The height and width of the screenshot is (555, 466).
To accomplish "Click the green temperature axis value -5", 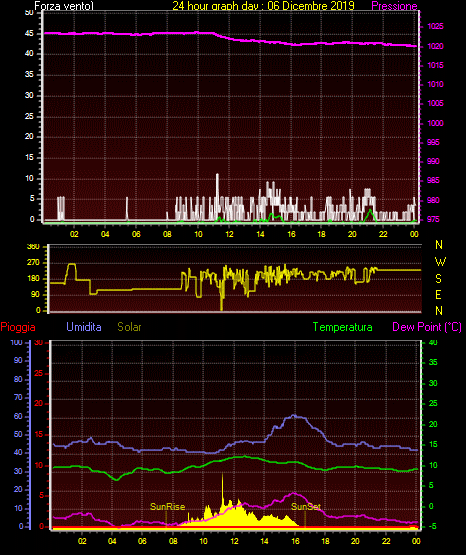I will [432, 527].
